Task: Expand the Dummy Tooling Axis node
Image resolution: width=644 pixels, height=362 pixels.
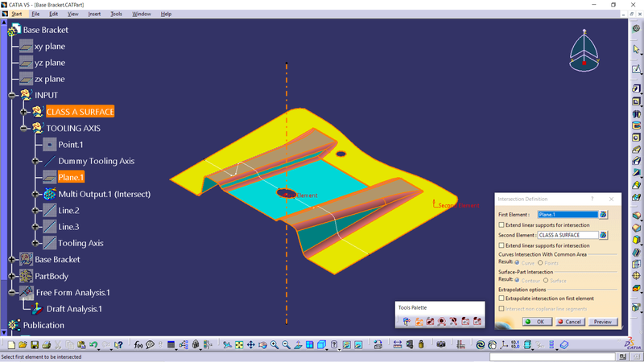Action: tap(35, 161)
